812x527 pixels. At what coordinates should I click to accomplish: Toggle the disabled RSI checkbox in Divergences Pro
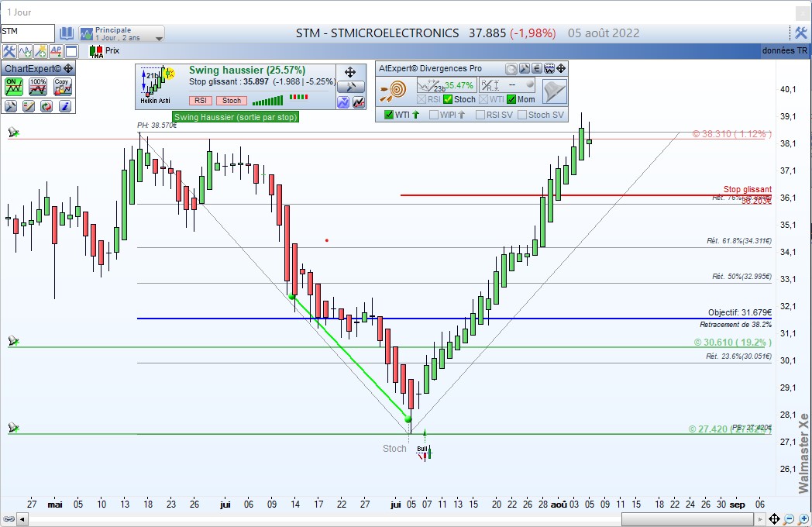click(x=421, y=99)
